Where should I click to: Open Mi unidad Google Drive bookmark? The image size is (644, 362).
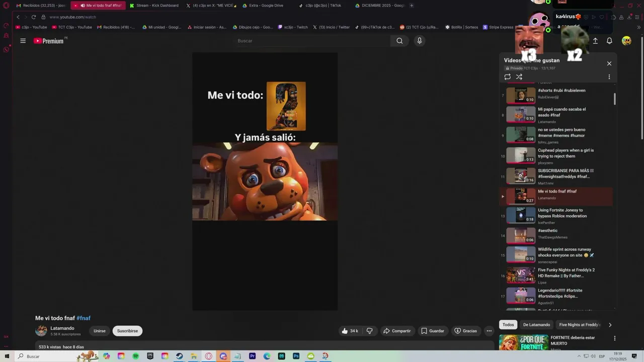[x=162, y=27]
